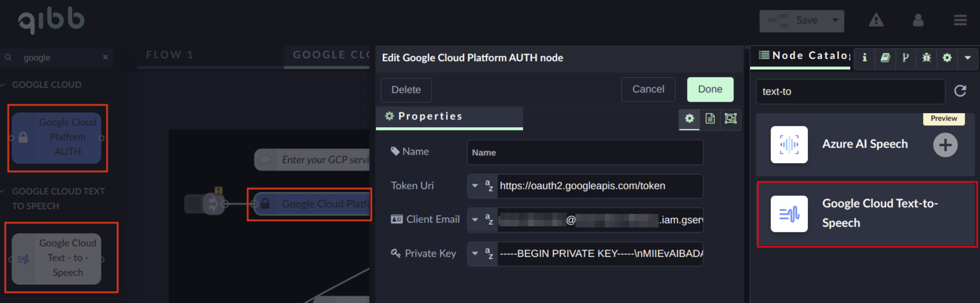The image size is (980, 303).
Task: Expand sidebar tabs dropdown caret
Action: (x=967, y=57)
